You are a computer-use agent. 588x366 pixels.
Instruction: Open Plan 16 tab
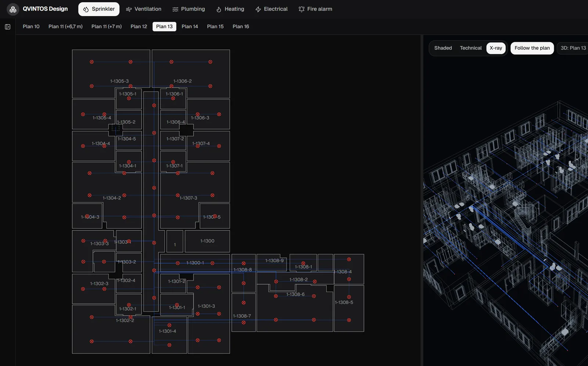point(241,26)
